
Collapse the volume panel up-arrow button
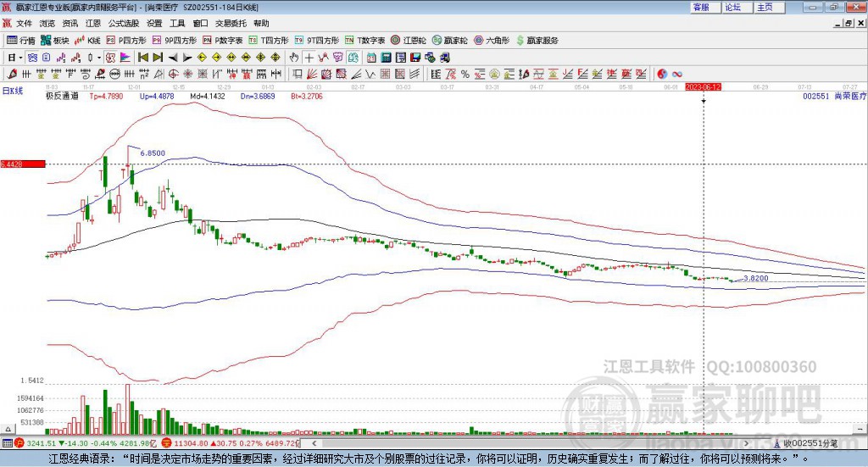pos(8,429)
